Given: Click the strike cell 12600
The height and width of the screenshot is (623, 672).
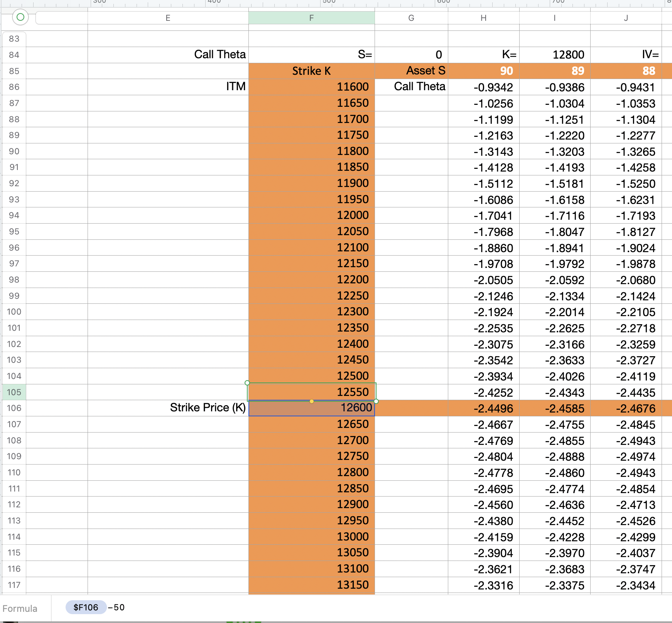Looking at the screenshot, I should pyautogui.click(x=312, y=408).
